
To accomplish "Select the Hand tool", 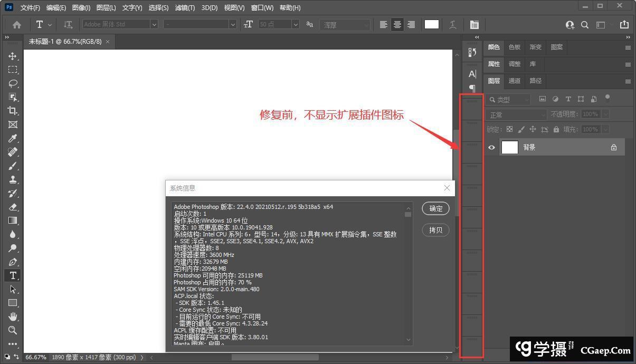I will tap(13, 316).
